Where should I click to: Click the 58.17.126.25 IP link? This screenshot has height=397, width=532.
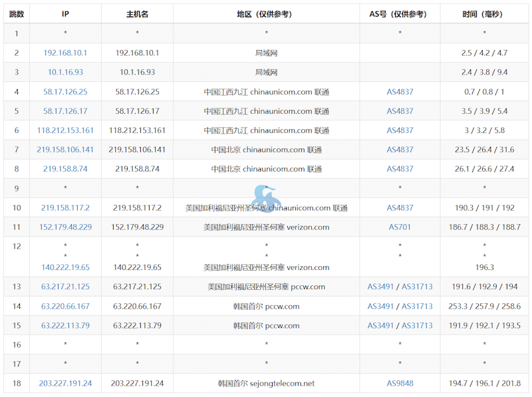click(65, 92)
